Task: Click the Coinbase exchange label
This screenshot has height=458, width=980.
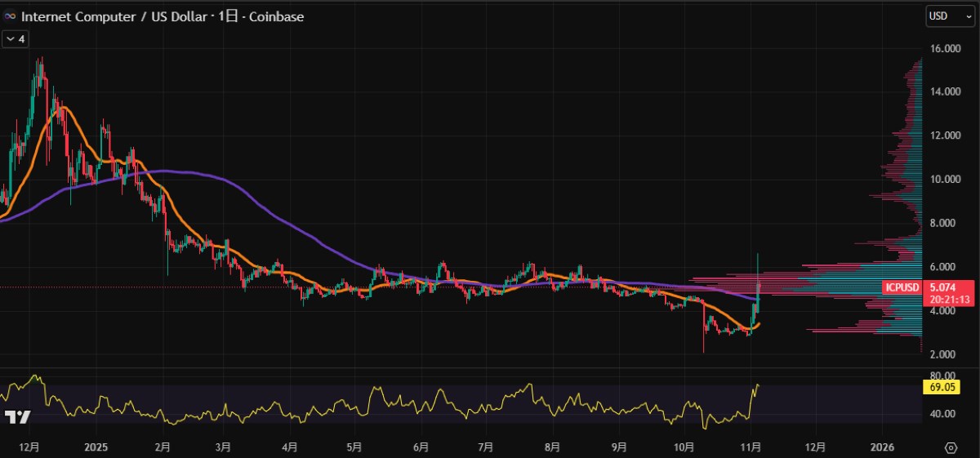Action: point(277,16)
